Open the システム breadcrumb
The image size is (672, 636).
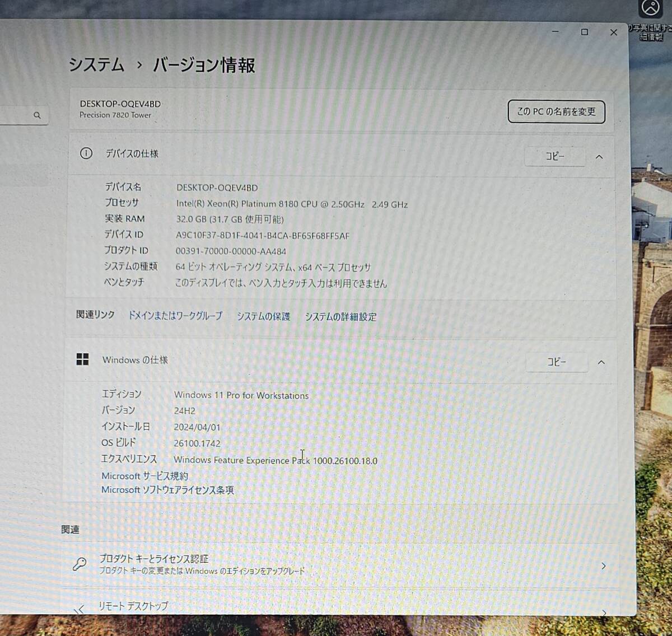click(96, 66)
